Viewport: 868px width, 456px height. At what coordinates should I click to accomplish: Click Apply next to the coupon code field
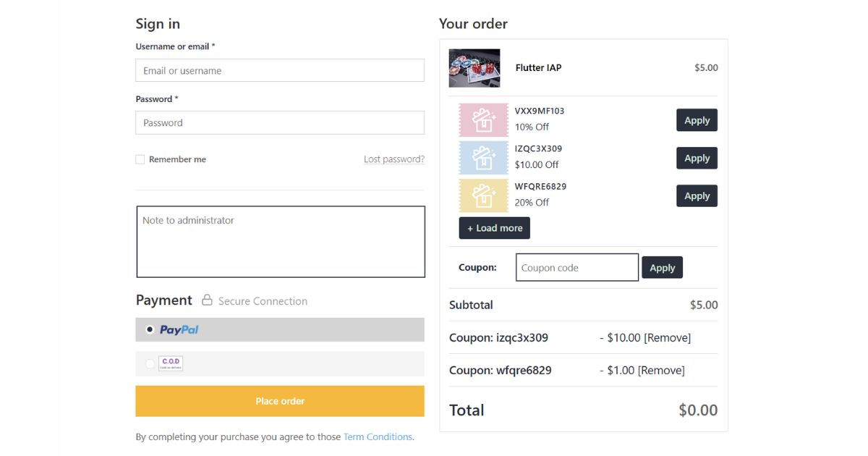[x=662, y=267]
